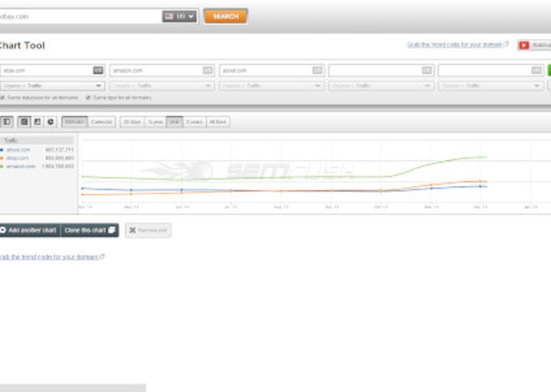Click the icon in the fourth (empty) domain field
This screenshot has height=392, width=551.
click(427, 70)
